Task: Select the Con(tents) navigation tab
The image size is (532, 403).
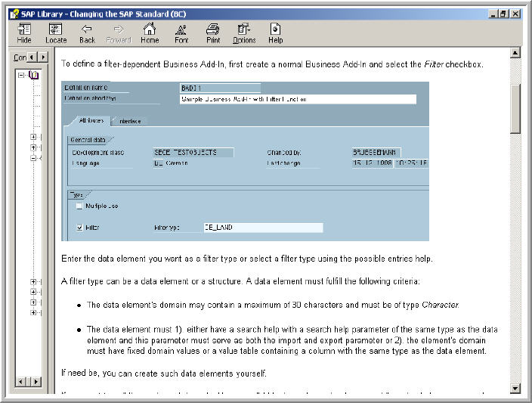Action: point(20,57)
